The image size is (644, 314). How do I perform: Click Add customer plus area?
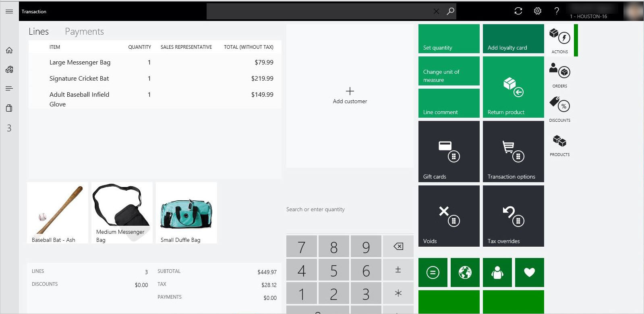tap(350, 96)
